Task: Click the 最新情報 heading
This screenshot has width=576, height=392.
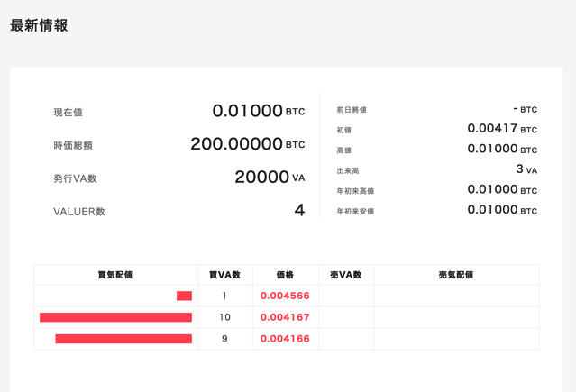Action: (39, 26)
